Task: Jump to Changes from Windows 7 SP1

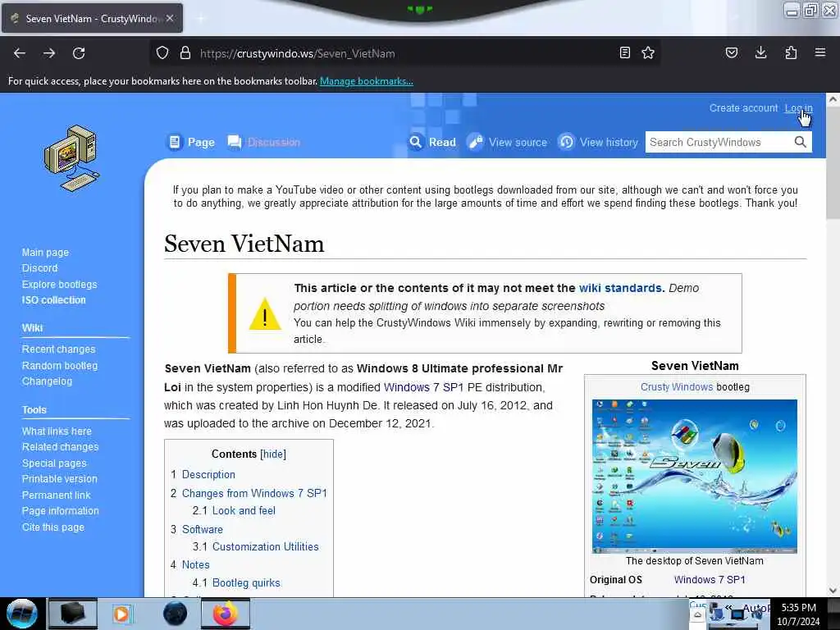Action: point(254,493)
